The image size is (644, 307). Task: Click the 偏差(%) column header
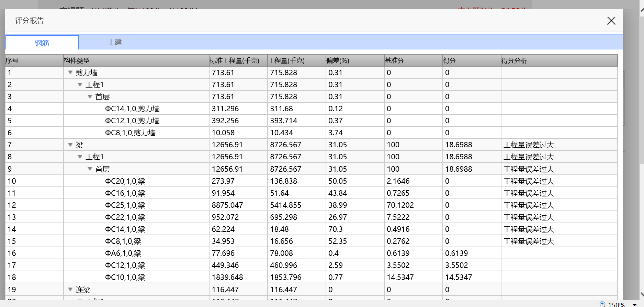click(355, 60)
